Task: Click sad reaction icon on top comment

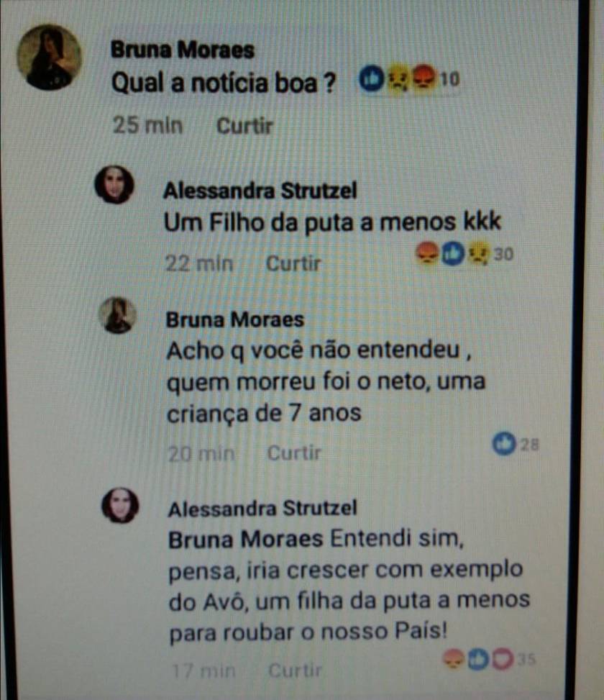Action: 398,78
